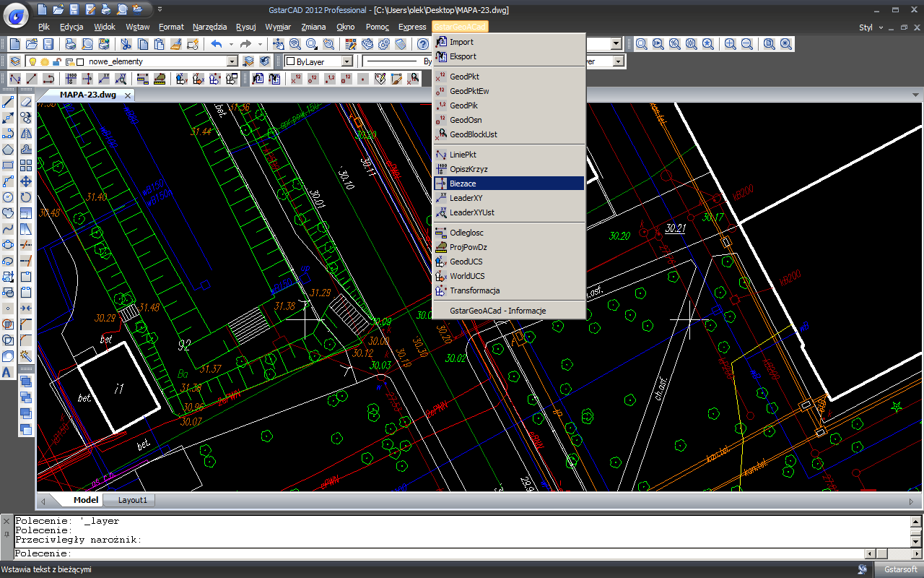Viewport: 924px width, 578px height.
Task: Toggle the layer freeze sun icon
Action: (44, 61)
